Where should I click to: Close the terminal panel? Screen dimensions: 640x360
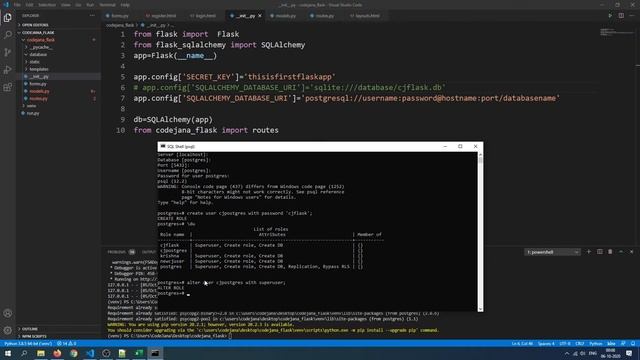631,252
